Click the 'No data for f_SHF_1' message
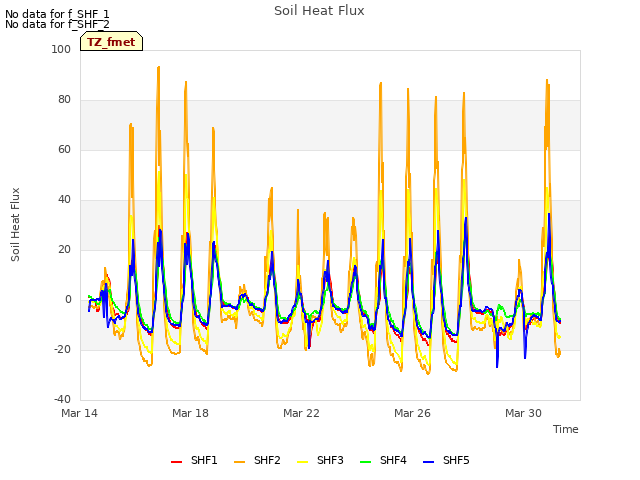This screenshot has width=640, height=480. coord(57,14)
